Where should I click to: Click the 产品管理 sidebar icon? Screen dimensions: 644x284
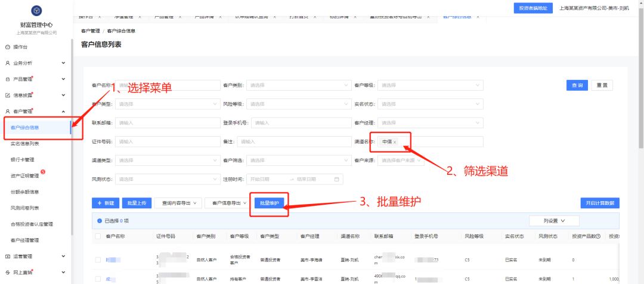click(x=7, y=79)
